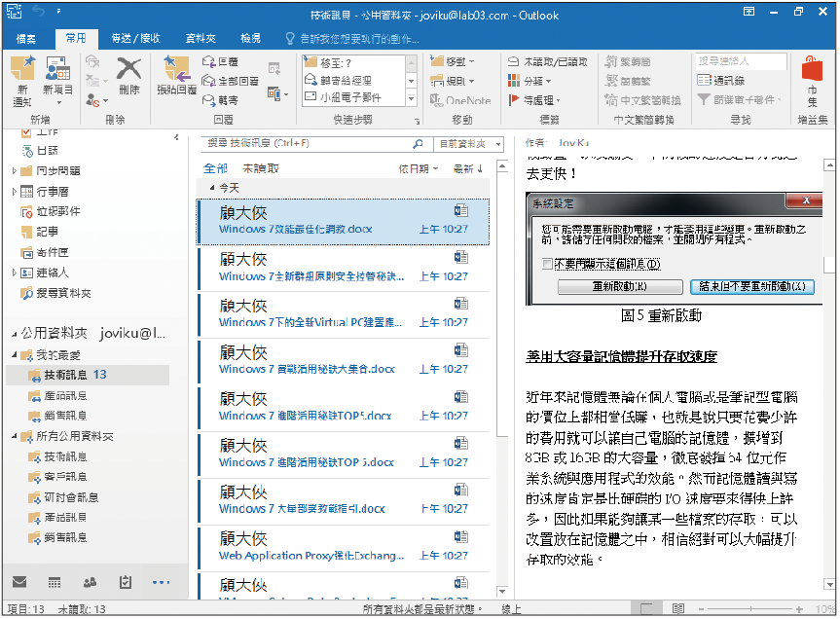Select 技術訊息 13 favorite folder
This screenshot has width=840, height=619.
[x=89, y=375]
